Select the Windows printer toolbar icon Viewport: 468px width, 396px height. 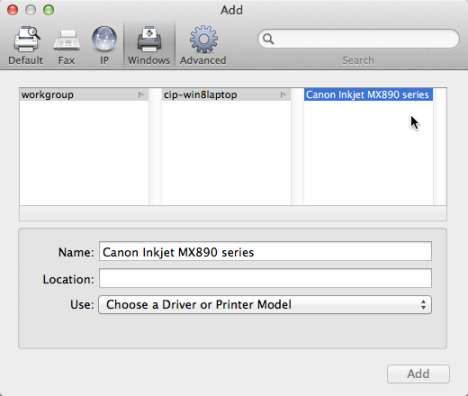[149, 45]
